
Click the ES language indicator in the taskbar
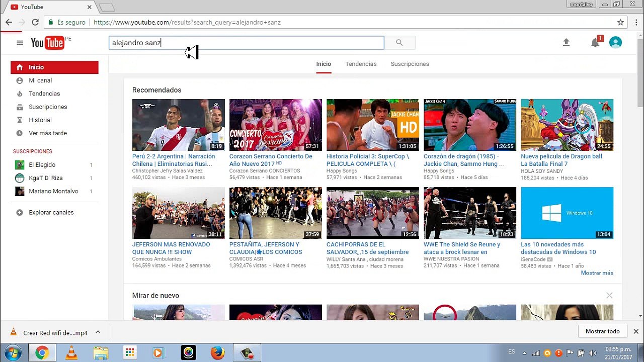[x=512, y=351]
